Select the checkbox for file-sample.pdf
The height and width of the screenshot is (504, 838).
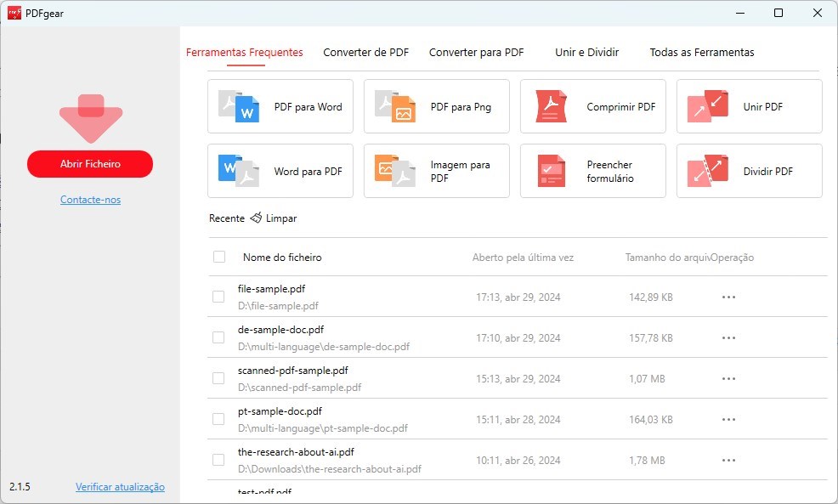click(218, 297)
